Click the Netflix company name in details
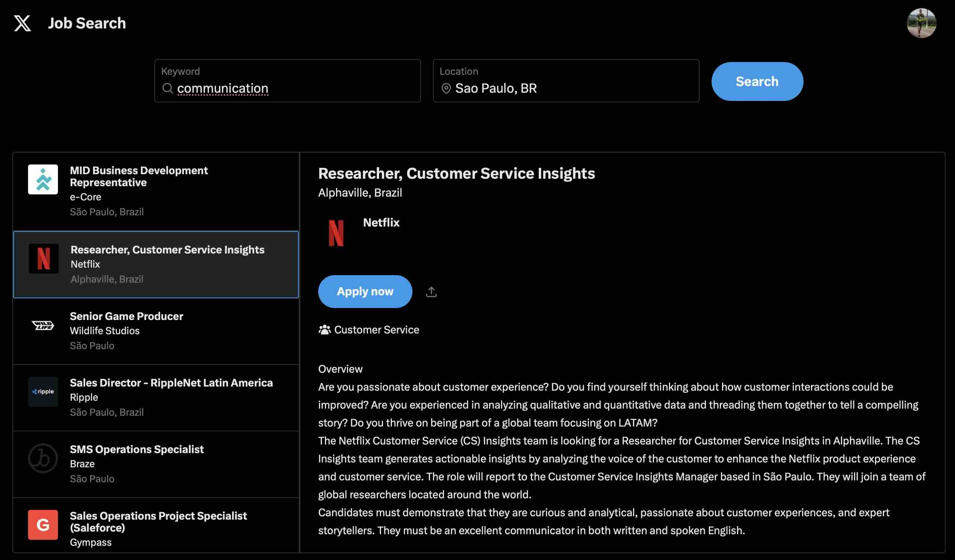Image resolution: width=955 pixels, height=560 pixels. pyautogui.click(x=381, y=222)
